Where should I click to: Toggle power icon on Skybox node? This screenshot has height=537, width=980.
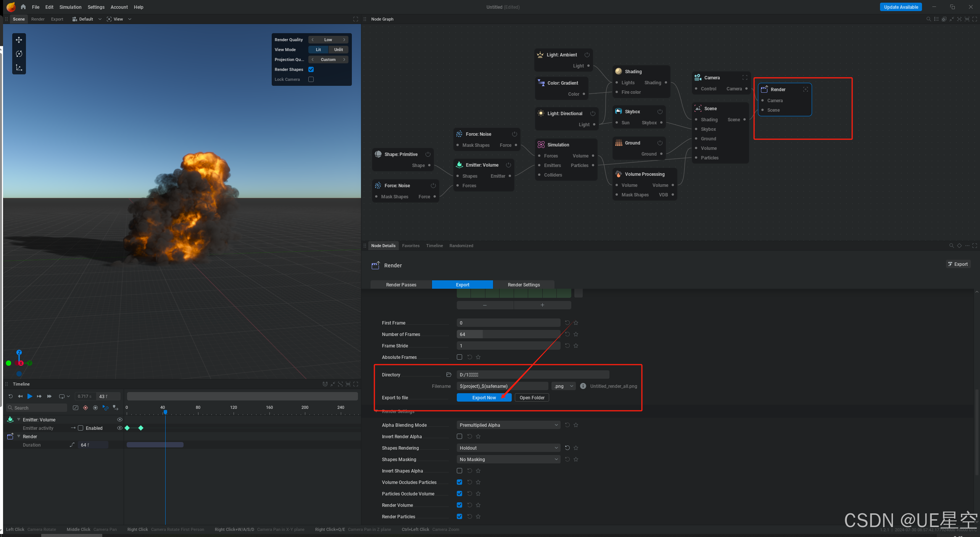(660, 111)
